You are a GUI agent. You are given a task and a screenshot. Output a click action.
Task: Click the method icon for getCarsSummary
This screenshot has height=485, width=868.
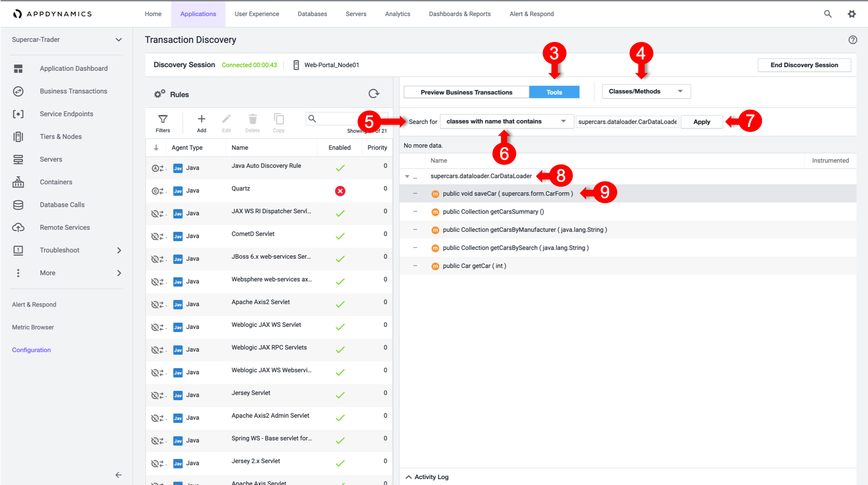[x=435, y=212]
